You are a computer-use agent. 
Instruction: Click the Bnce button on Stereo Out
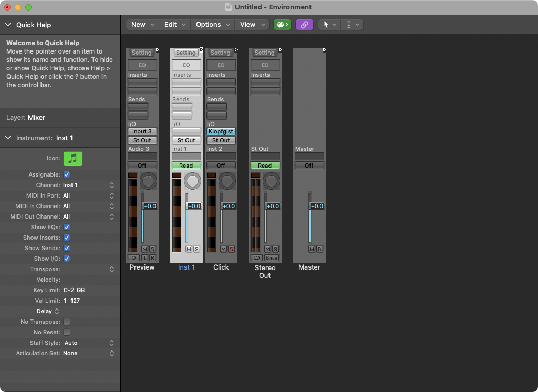click(x=272, y=258)
